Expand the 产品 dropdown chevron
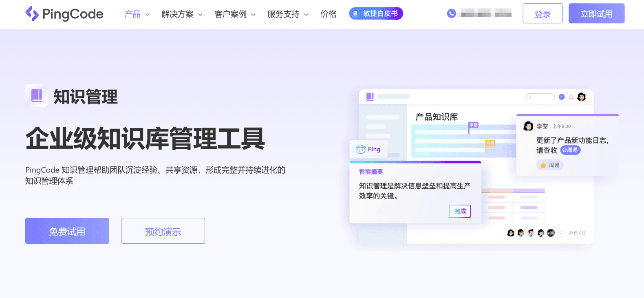The width and height of the screenshot is (644, 298). coord(147,15)
